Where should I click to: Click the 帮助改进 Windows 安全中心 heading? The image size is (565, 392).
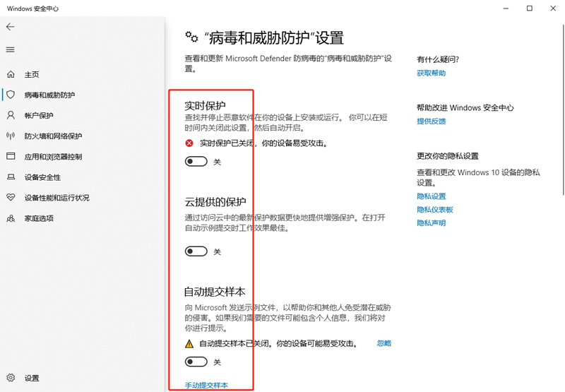coord(465,108)
